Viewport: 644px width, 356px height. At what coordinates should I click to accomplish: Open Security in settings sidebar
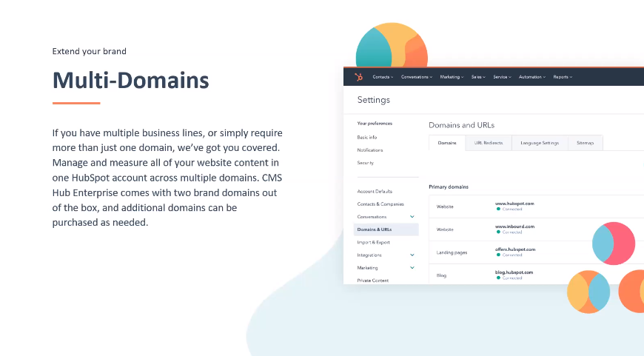(365, 163)
